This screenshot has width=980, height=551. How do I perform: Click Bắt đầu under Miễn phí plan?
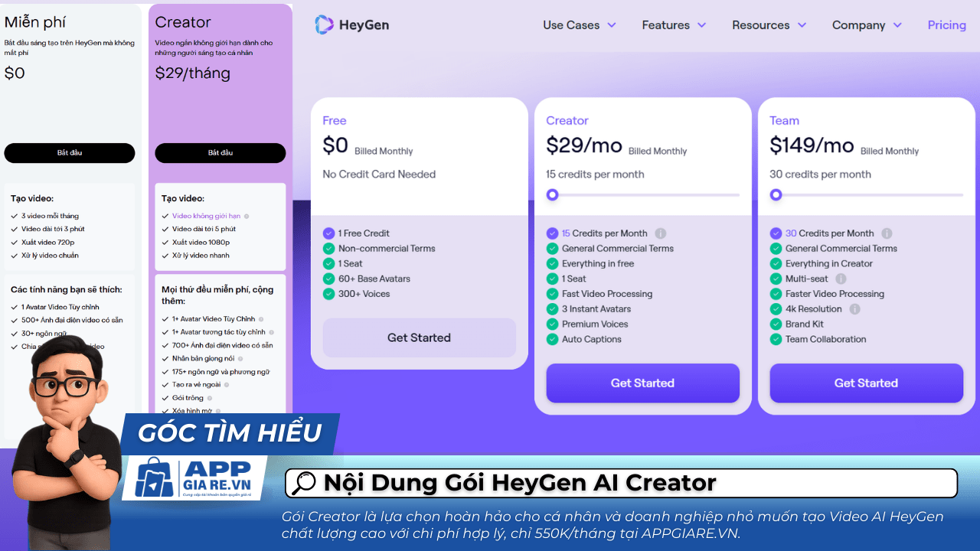[70, 153]
